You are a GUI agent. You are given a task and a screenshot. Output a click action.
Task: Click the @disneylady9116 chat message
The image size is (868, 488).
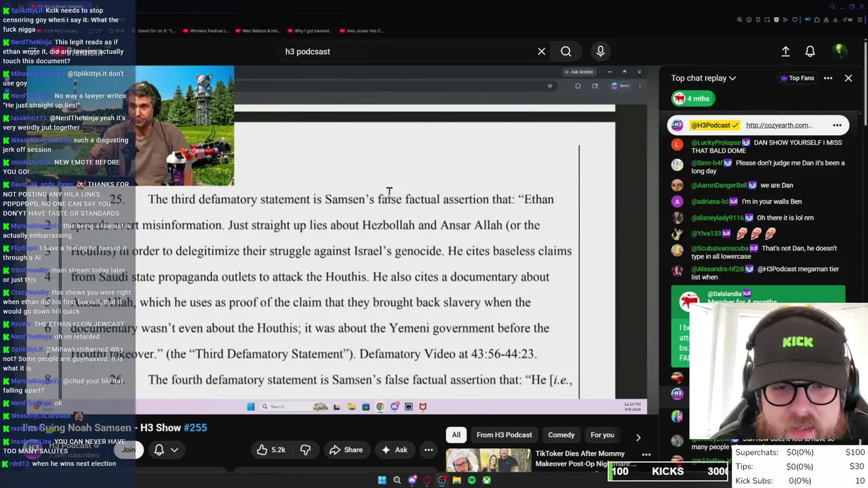pos(752,218)
